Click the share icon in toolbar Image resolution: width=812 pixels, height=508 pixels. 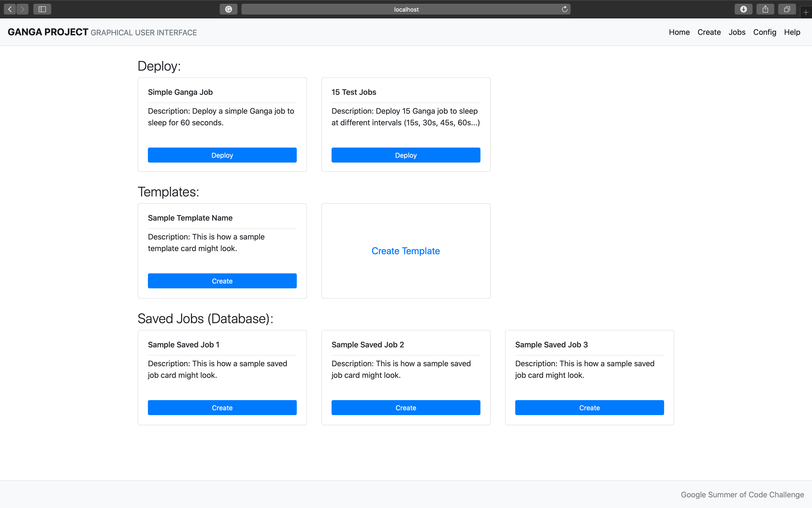765,9
